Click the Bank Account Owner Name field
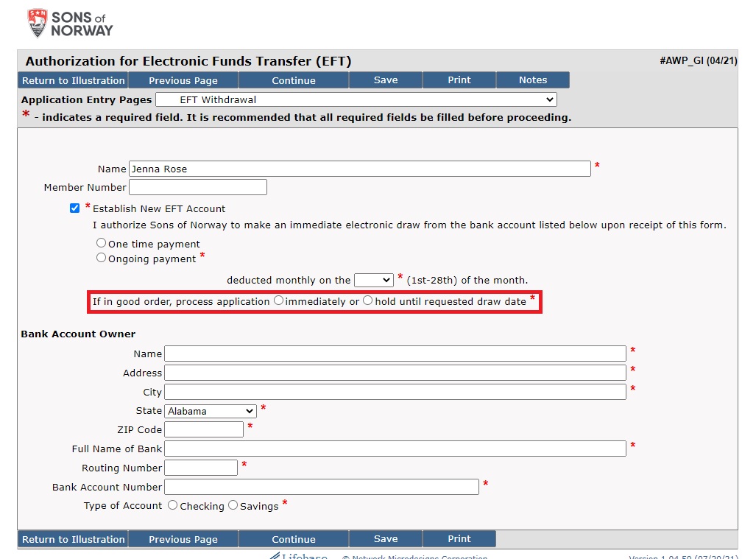Viewport: 756px width, 559px height. [395, 354]
